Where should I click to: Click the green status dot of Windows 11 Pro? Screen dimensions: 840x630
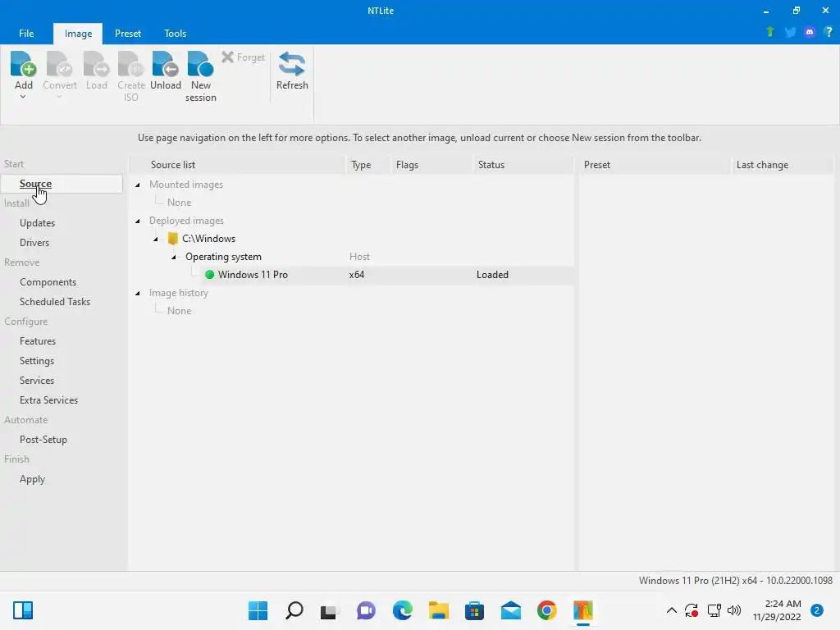click(x=209, y=275)
